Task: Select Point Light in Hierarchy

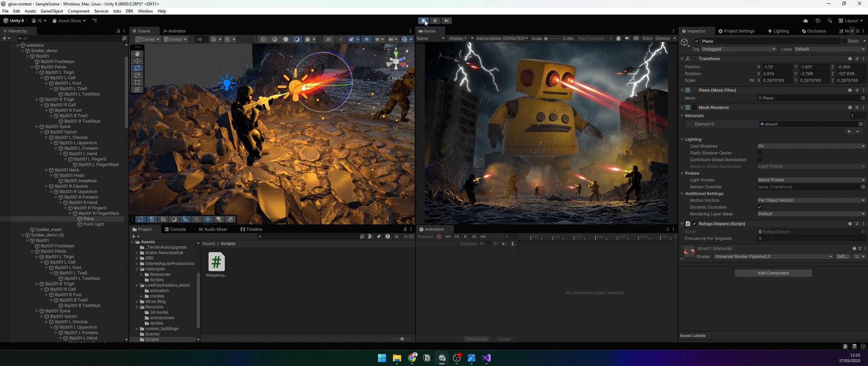Action: [x=93, y=224]
